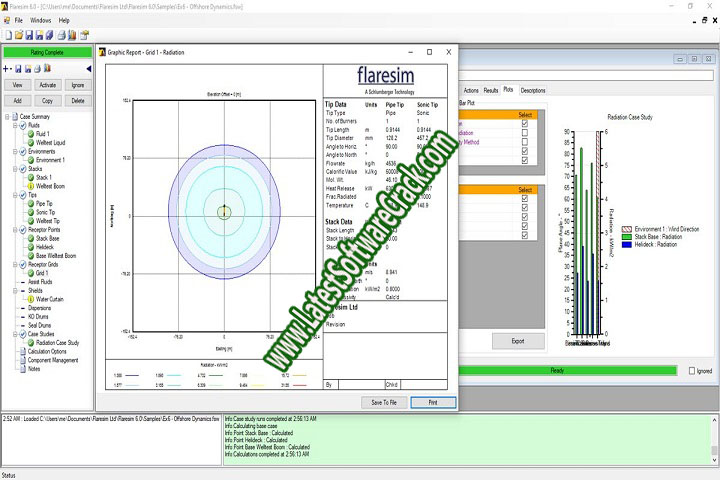This screenshot has width=720, height=480.
Task: Click the warning icon beside Welltest Boom
Action: click(31, 186)
